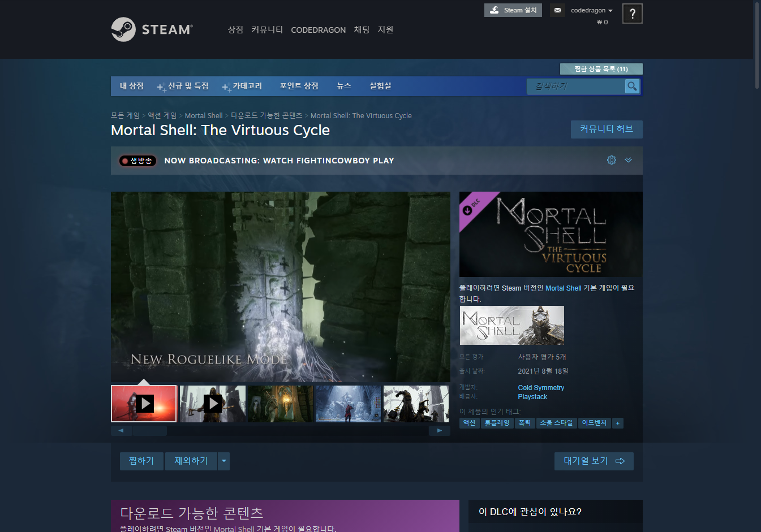Select the 폭력 tag

point(525,423)
